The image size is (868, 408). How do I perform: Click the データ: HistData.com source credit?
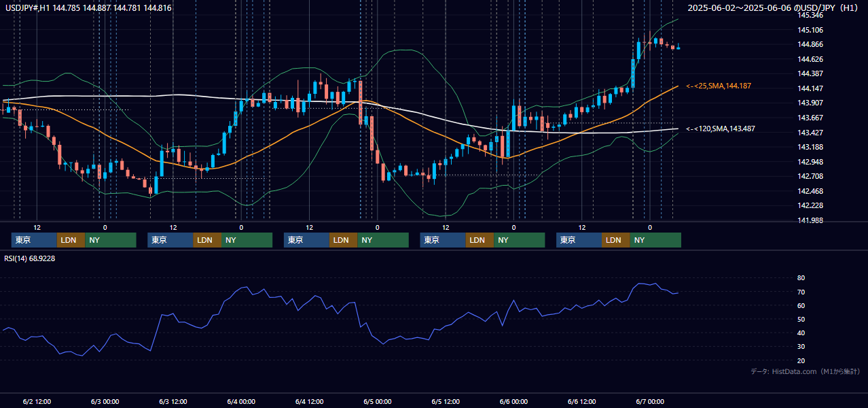coord(805,371)
